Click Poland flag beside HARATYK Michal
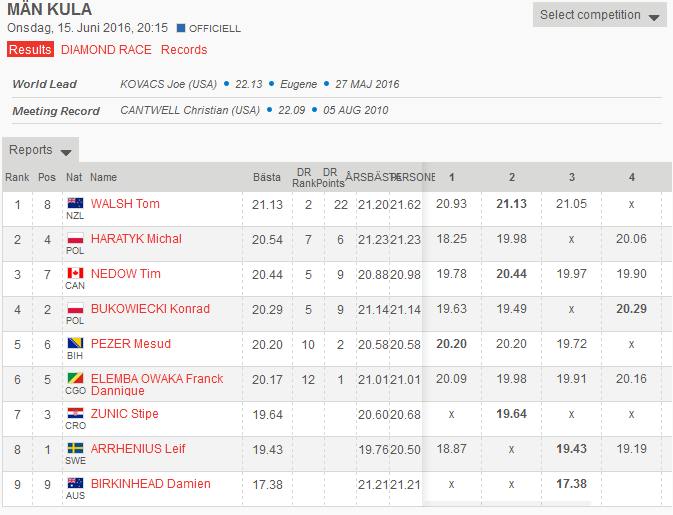 point(73,238)
